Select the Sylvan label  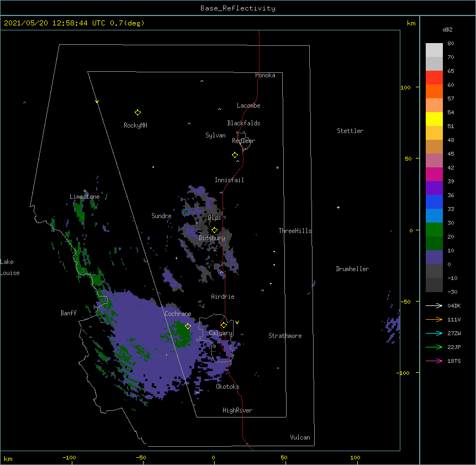click(x=215, y=135)
